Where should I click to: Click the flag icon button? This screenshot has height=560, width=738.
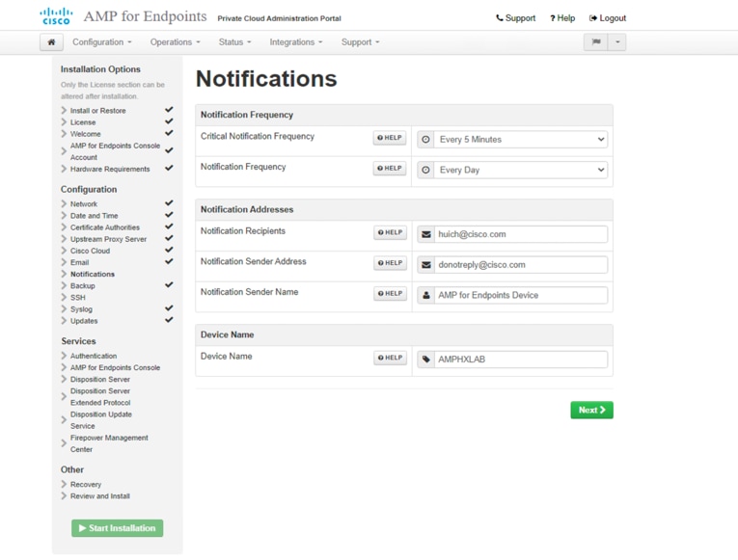click(x=596, y=42)
